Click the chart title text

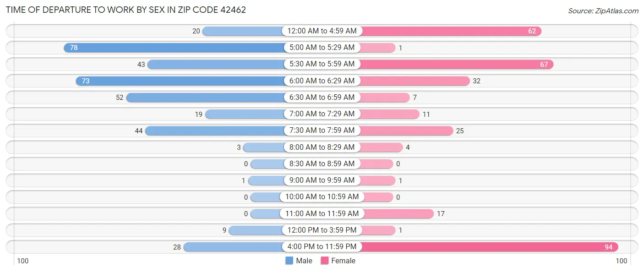[126, 10]
